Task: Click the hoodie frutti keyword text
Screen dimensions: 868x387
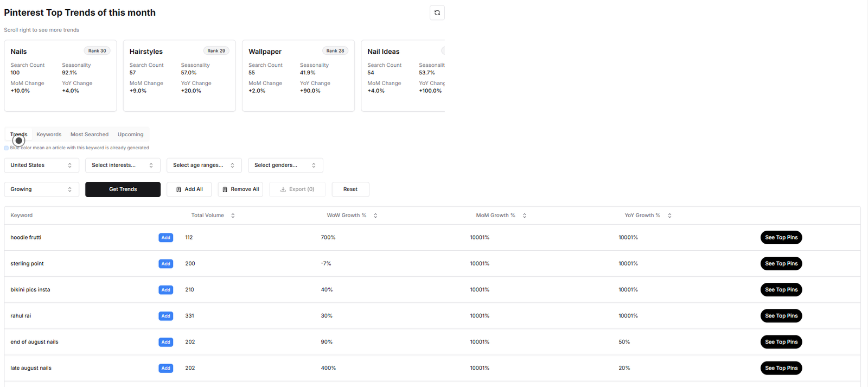Action: (26, 238)
